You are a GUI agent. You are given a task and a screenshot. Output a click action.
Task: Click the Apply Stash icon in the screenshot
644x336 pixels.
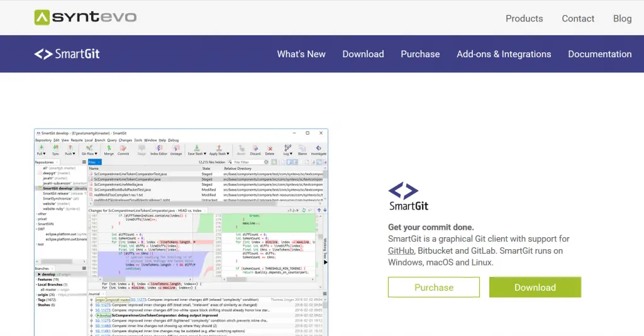point(219,150)
